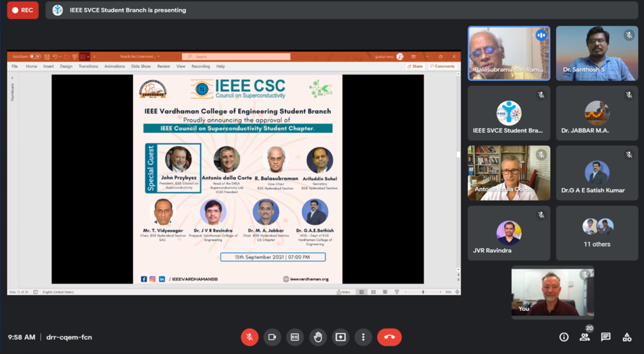Click the Present now screen share icon
Screen dimensions: 644x354
coord(341,337)
